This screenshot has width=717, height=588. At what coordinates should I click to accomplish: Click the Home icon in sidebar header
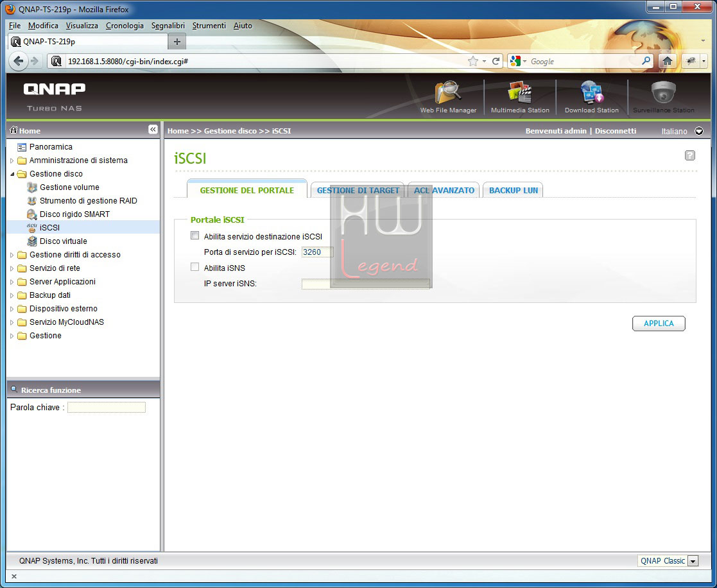coord(13,130)
